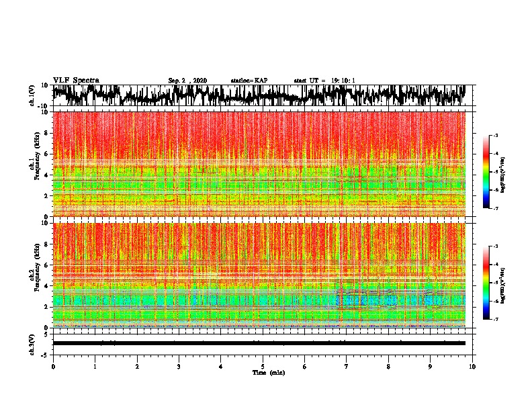The image size is (532, 411).
Task: Click the lower color scale bar beside ch.2
Action: click(x=486, y=283)
